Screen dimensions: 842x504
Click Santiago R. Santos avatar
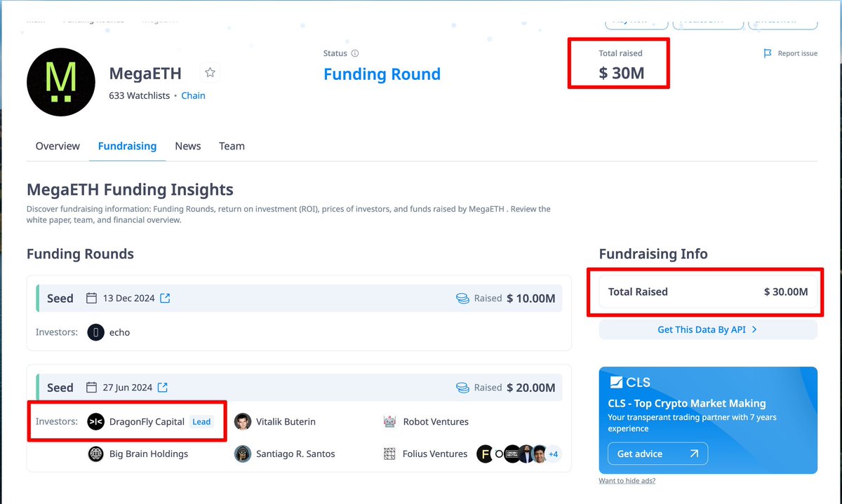pyautogui.click(x=243, y=454)
